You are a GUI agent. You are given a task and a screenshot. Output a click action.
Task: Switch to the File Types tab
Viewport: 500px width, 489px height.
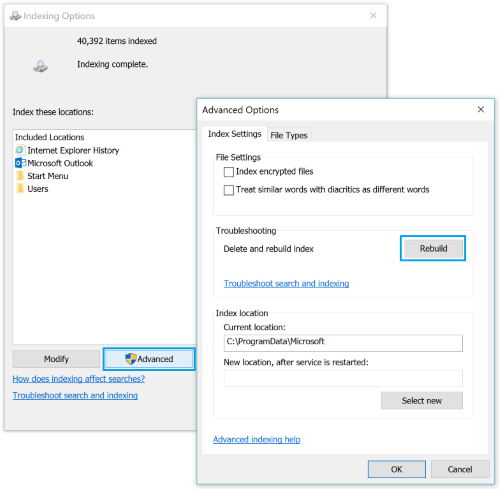pyautogui.click(x=289, y=135)
